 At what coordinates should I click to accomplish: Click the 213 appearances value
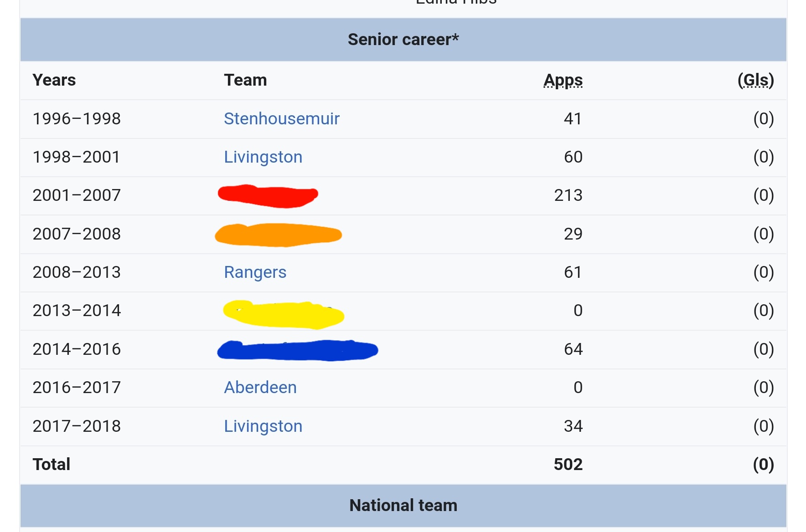pyautogui.click(x=568, y=195)
